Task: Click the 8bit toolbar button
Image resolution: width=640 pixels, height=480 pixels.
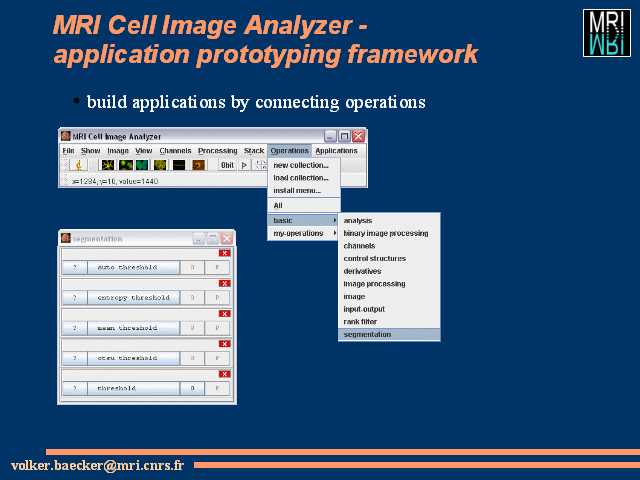Action: point(227,165)
